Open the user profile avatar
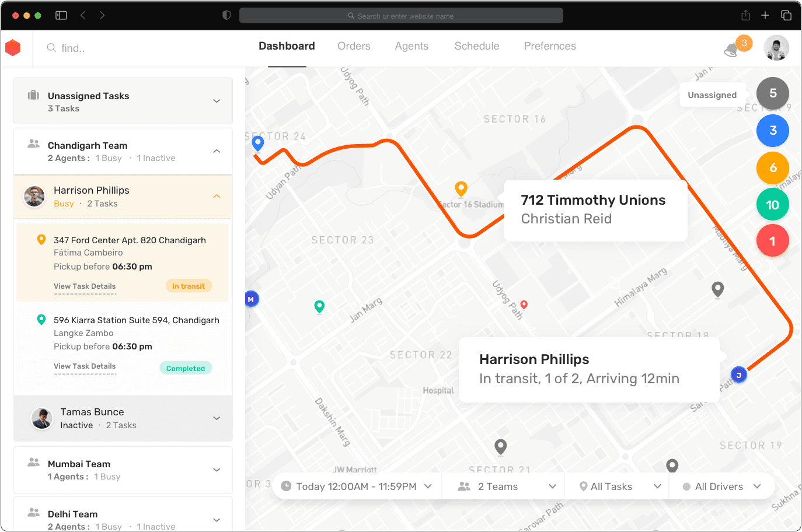 pos(776,48)
